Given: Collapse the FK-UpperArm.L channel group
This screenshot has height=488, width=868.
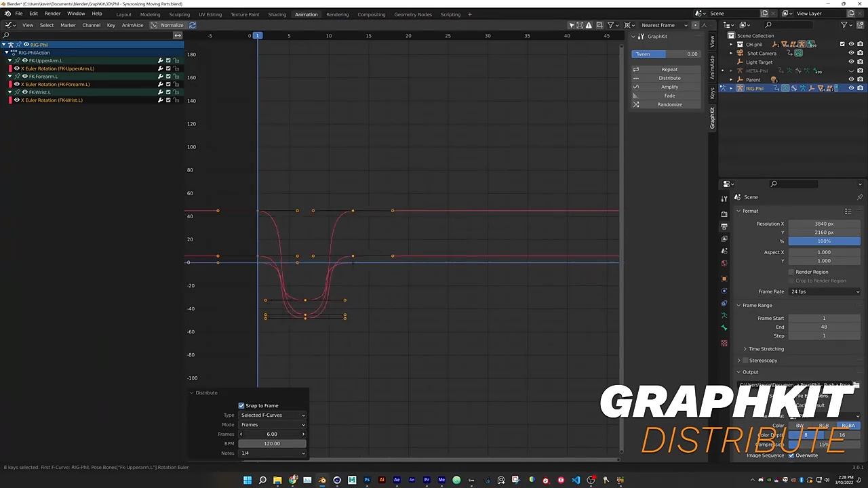Looking at the screenshot, I should tap(9, 60).
